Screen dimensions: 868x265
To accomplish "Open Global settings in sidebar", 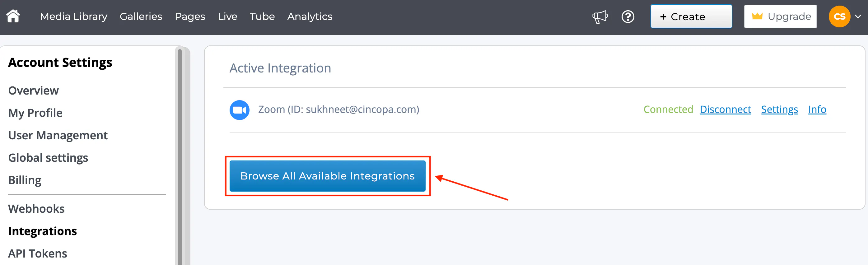I will [48, 158].
